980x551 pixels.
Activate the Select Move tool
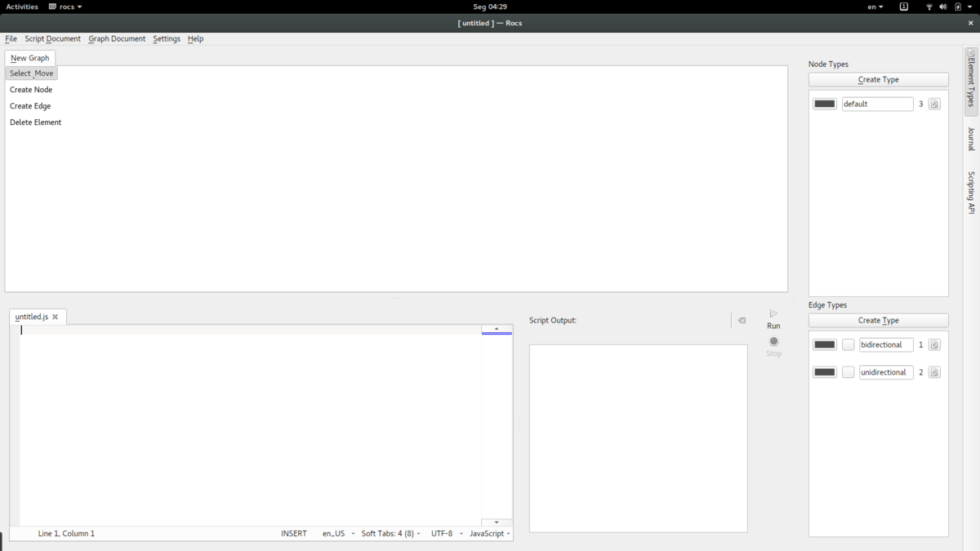(x=32, y=73)
